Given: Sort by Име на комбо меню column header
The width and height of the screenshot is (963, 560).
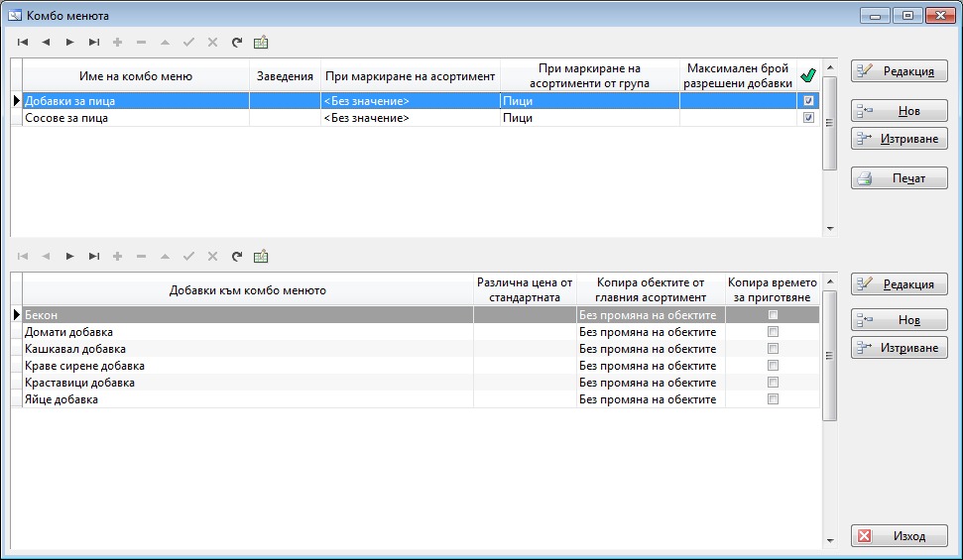Looking at the screenshot, I should click(x=136, y=76).
